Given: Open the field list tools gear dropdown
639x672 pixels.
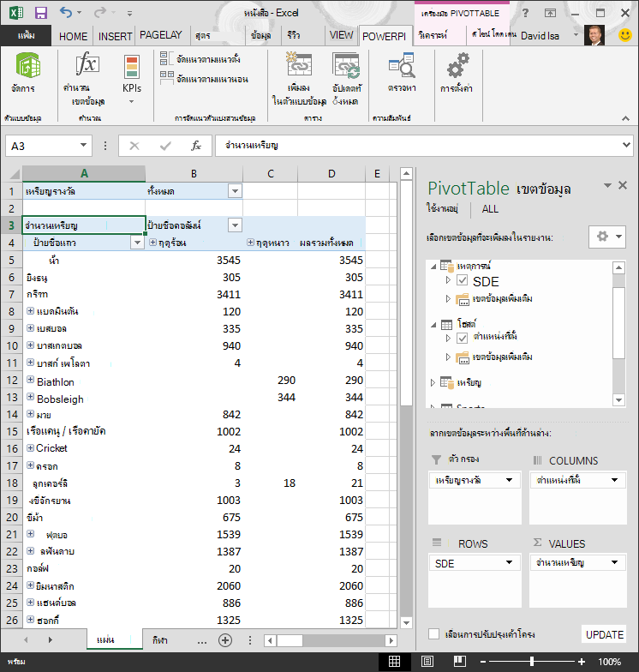Looking at the screenshot, I should 607,237.
